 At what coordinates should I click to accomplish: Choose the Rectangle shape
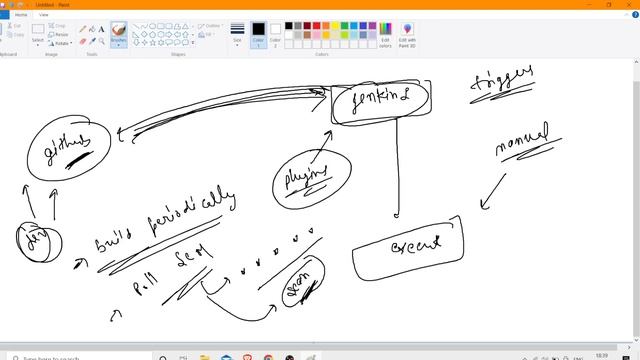160,26
